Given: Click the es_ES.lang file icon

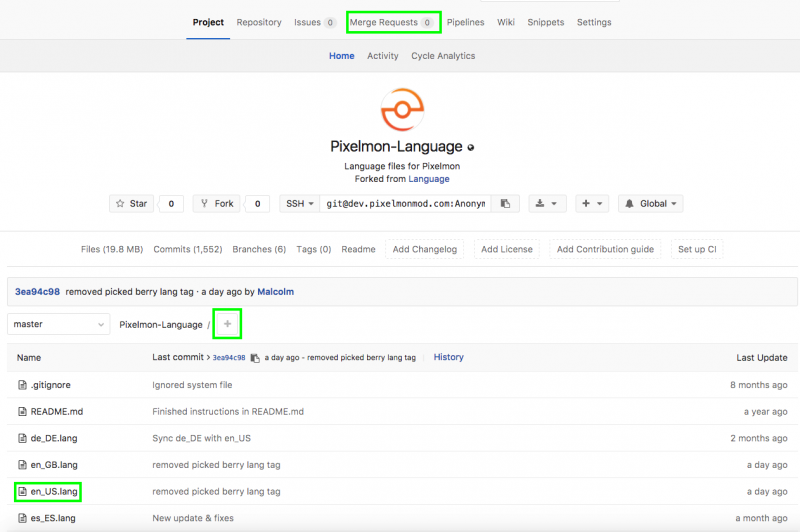Looking at the screenshot, I should pyautogui.click(x=22, y=518).
